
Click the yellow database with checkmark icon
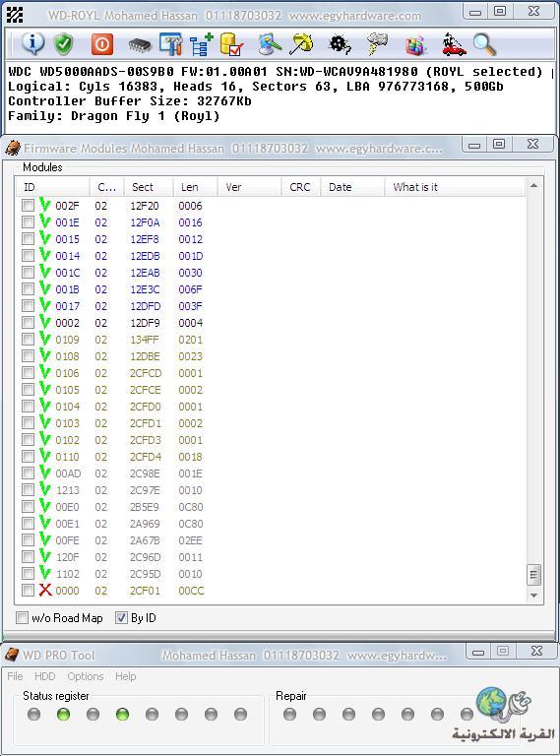coord(232,44)
